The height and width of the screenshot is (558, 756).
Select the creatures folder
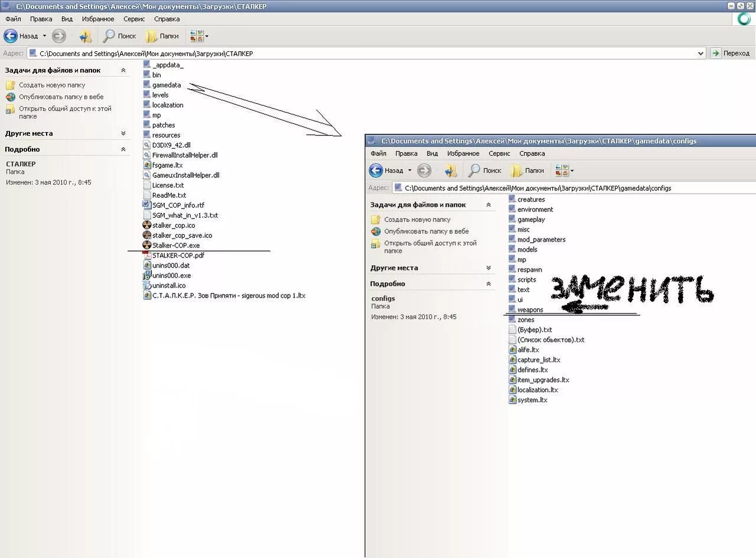pyautogui.click(x=526, y=200)
